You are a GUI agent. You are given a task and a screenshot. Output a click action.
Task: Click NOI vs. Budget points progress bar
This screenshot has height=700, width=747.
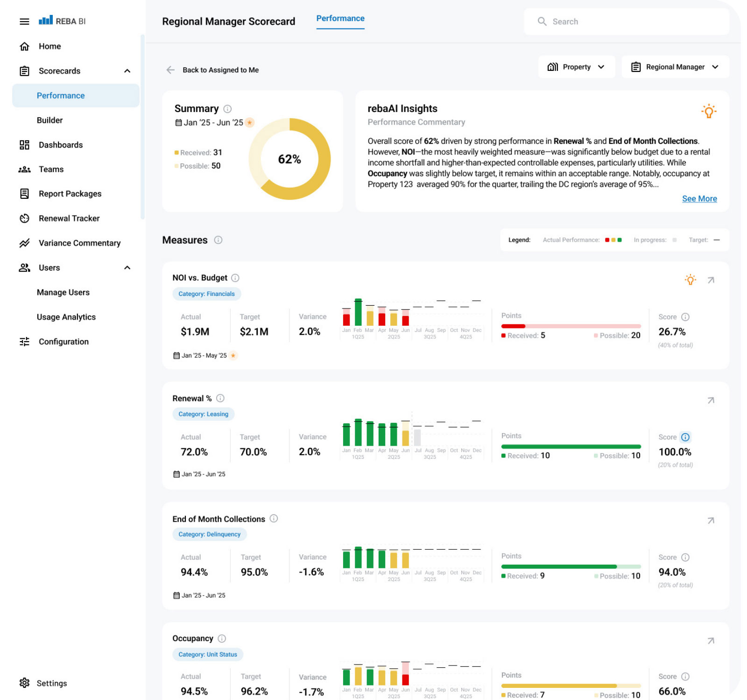(x=571, y=326)
